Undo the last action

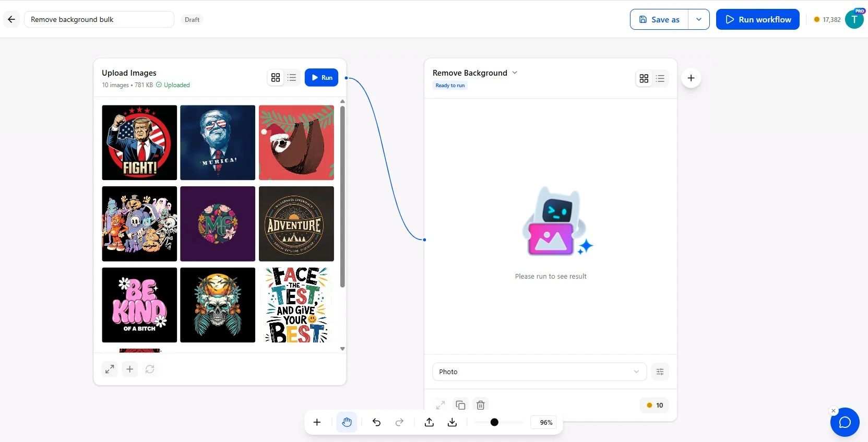377,422
